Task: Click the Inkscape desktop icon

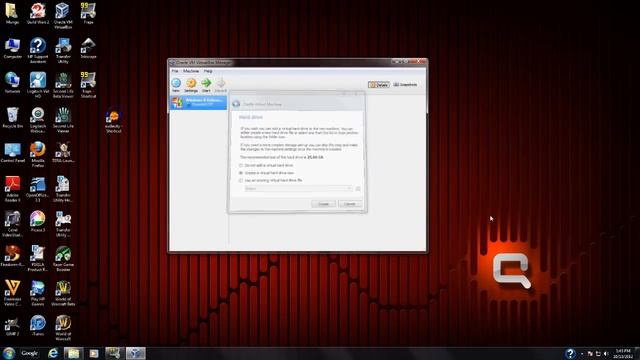Action: (88, 48)
